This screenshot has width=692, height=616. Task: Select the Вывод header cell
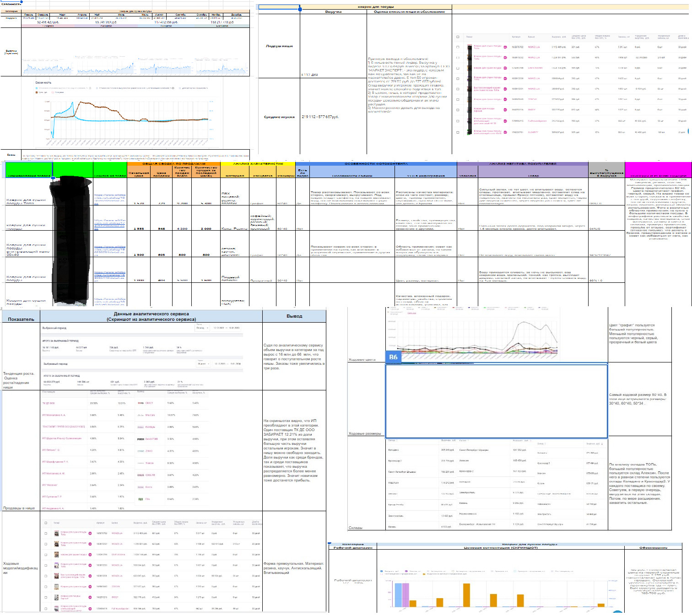[294, 316]
